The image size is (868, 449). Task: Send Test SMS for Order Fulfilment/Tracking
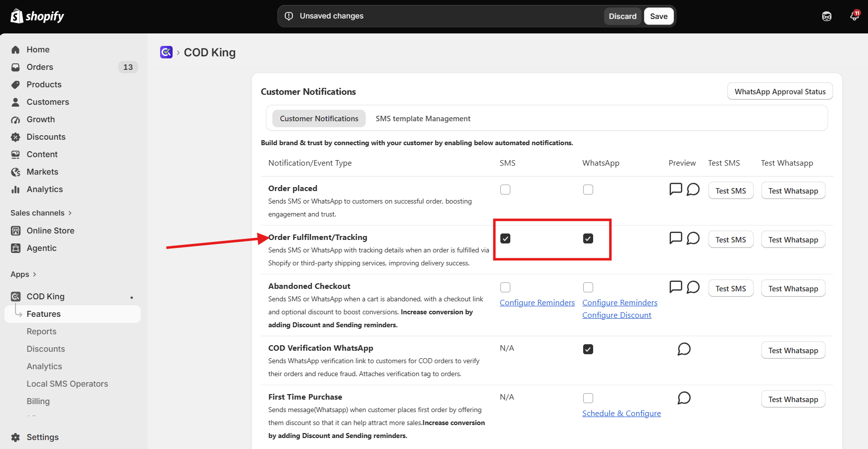tap(731, 239)
